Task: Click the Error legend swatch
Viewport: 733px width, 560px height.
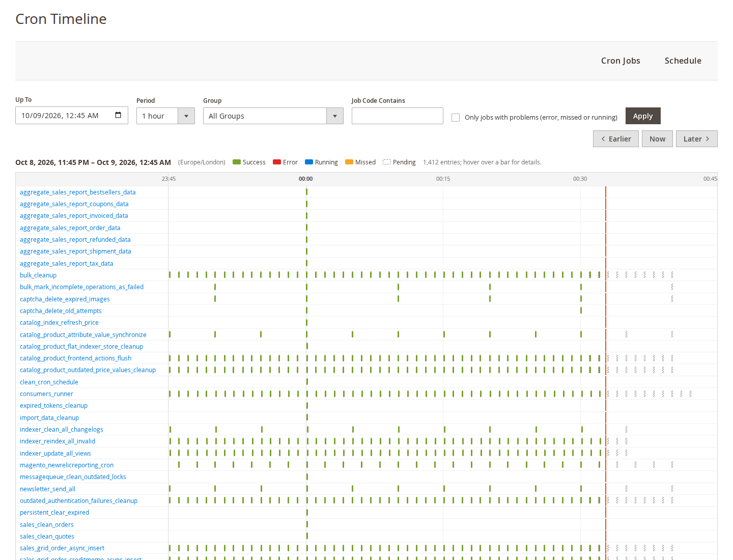Action: pos(277,162)
